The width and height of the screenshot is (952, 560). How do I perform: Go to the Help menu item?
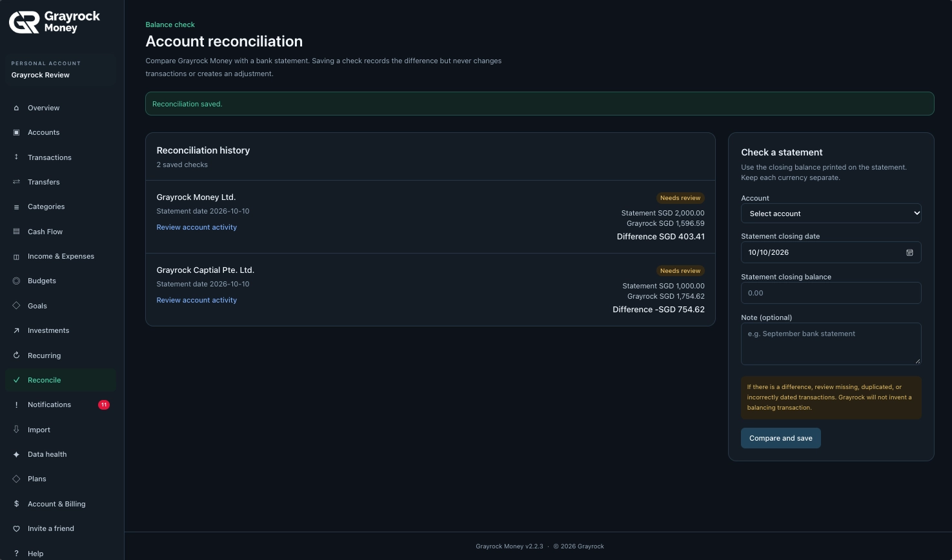click(61, 554)
